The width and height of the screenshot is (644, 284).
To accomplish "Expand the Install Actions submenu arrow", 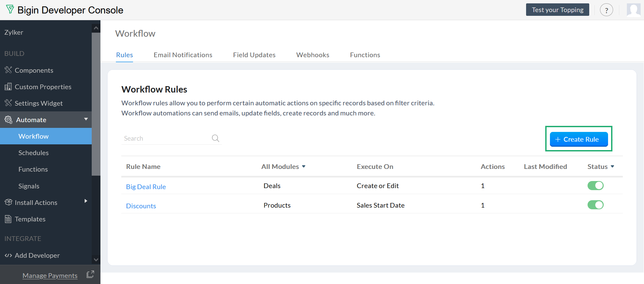I will tap(86, 201).
